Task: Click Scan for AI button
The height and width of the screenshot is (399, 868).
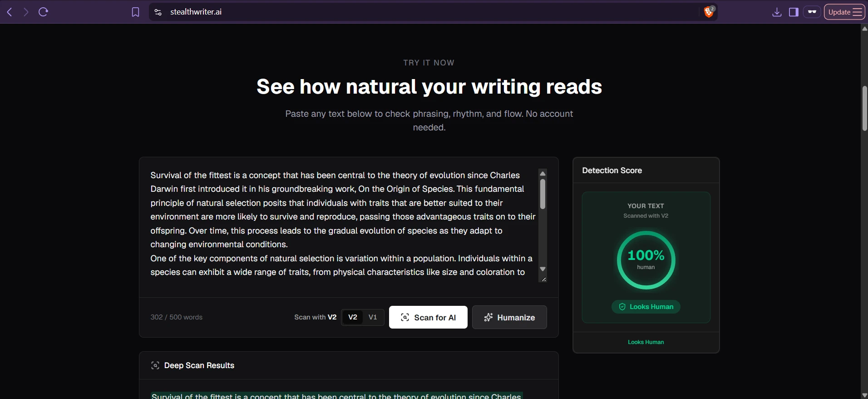Action: (428, 317)
